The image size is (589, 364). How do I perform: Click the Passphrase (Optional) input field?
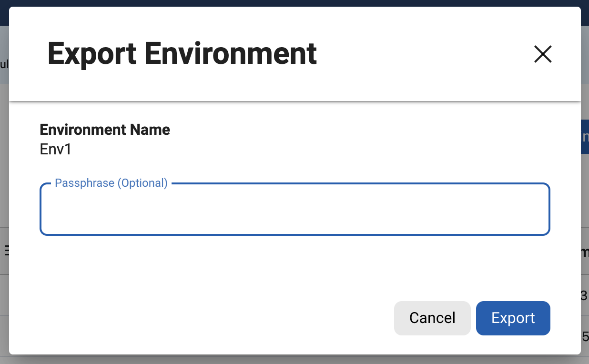[294, 211]
